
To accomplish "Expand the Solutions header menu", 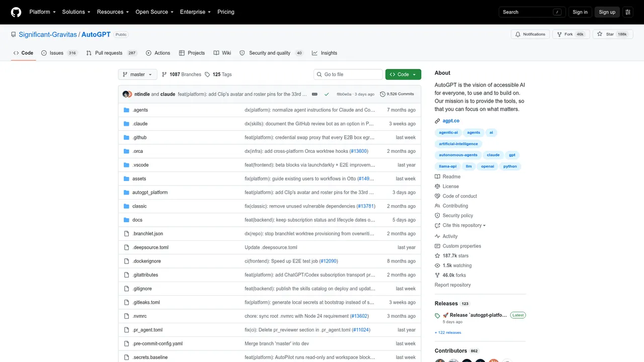I will 76,12.
